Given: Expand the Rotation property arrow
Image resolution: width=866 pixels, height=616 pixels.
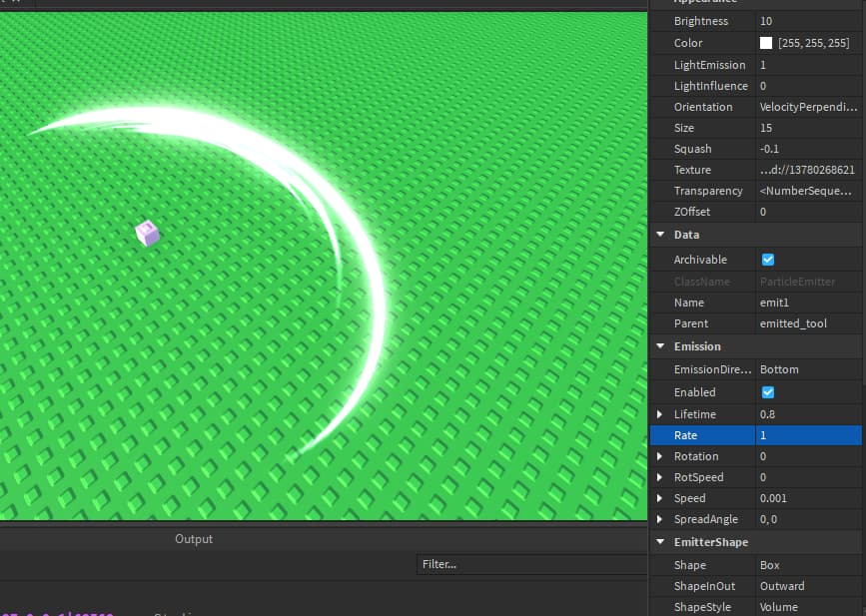Looking at the screenshot, I should click(659, 456).
